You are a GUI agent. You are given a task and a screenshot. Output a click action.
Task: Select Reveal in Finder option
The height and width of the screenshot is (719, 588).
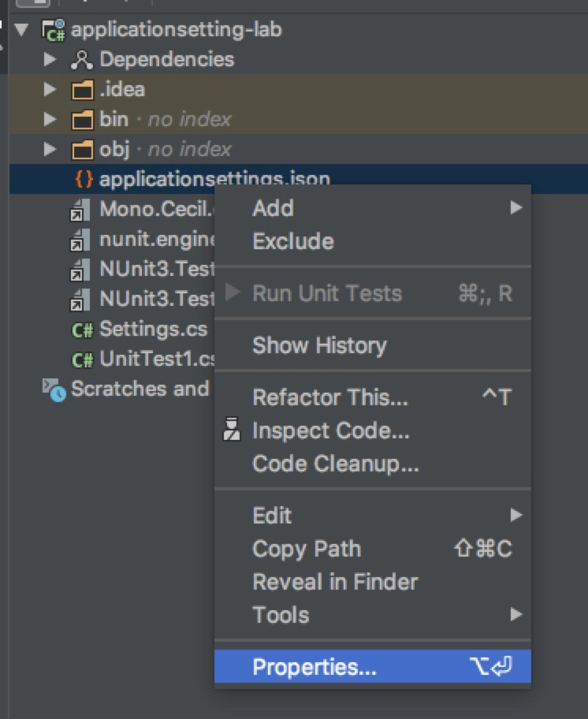click(335, 582)
